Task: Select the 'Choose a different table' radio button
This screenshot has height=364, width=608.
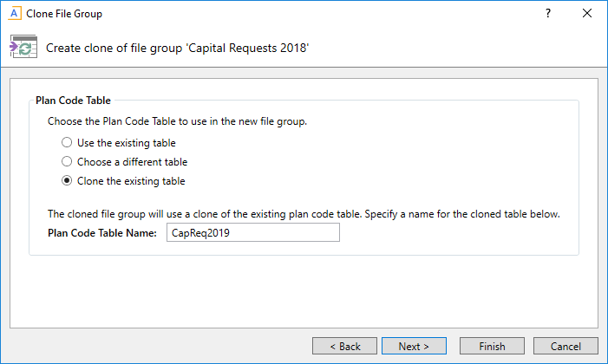Action: 67,162
